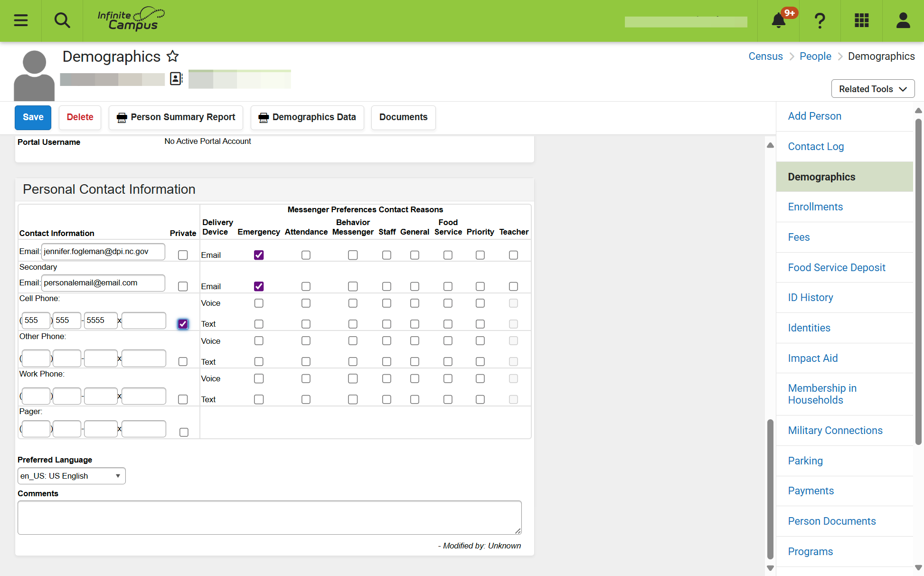Viewport: 924px width, 576px height.
Task: Click the person avatar placeholder image
Action: (34, 75)
